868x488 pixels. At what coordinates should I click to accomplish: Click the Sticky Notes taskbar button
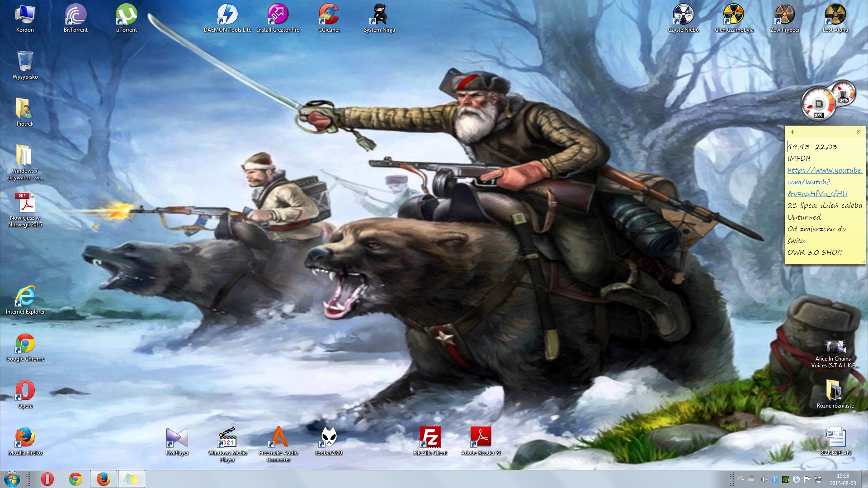pos(132,479)
